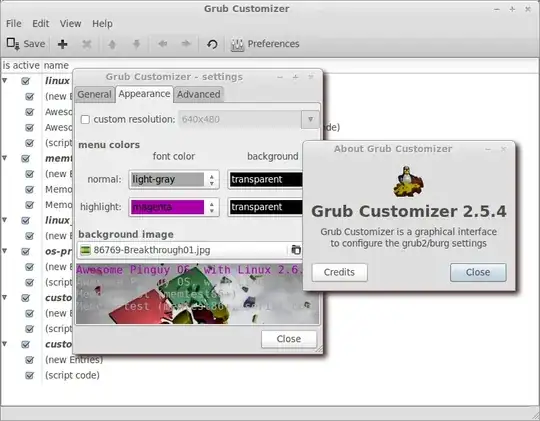Open the Edit menu
The height and width of the screenshot is (421, 540).
pyautogui.click(x=41, y=23)
